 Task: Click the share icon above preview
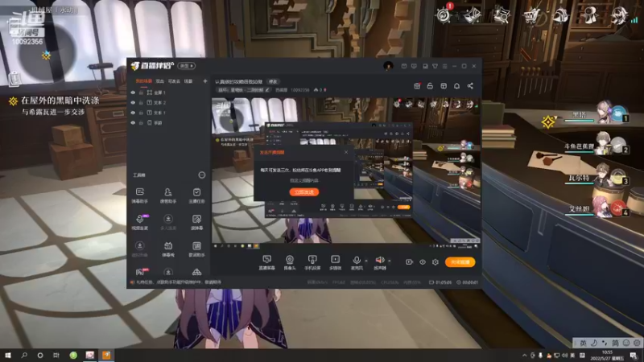470,86
